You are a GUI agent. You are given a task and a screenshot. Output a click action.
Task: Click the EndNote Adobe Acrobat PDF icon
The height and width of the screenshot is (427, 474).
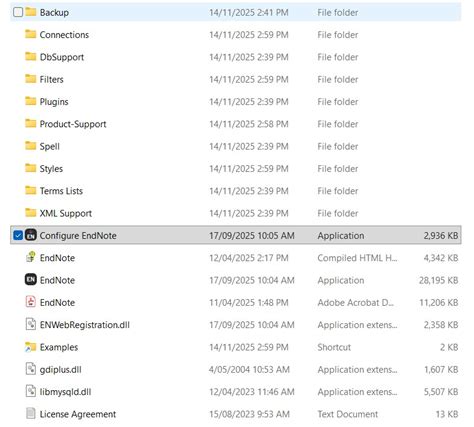pyautogui.click(x=31, y=302)
